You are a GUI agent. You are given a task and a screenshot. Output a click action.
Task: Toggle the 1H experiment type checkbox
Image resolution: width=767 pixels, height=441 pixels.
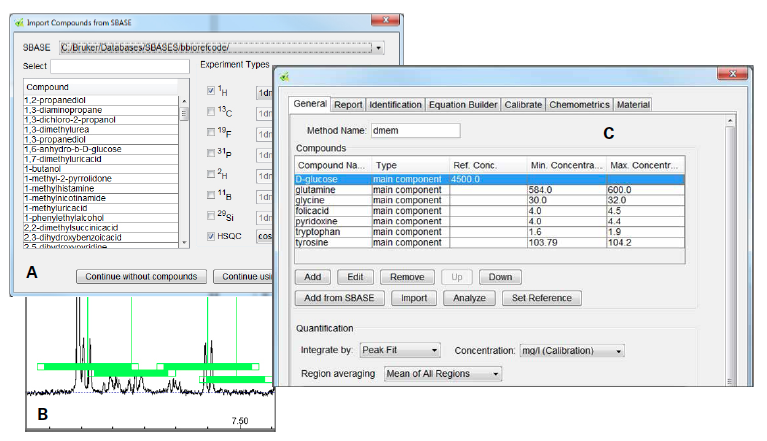(x=211, y=90)
